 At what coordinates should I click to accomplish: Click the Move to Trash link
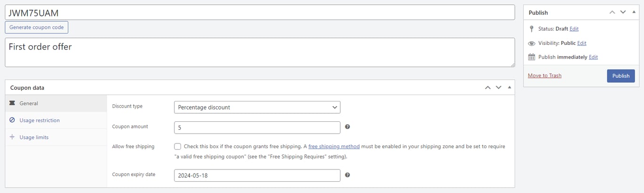coord(545,76)
